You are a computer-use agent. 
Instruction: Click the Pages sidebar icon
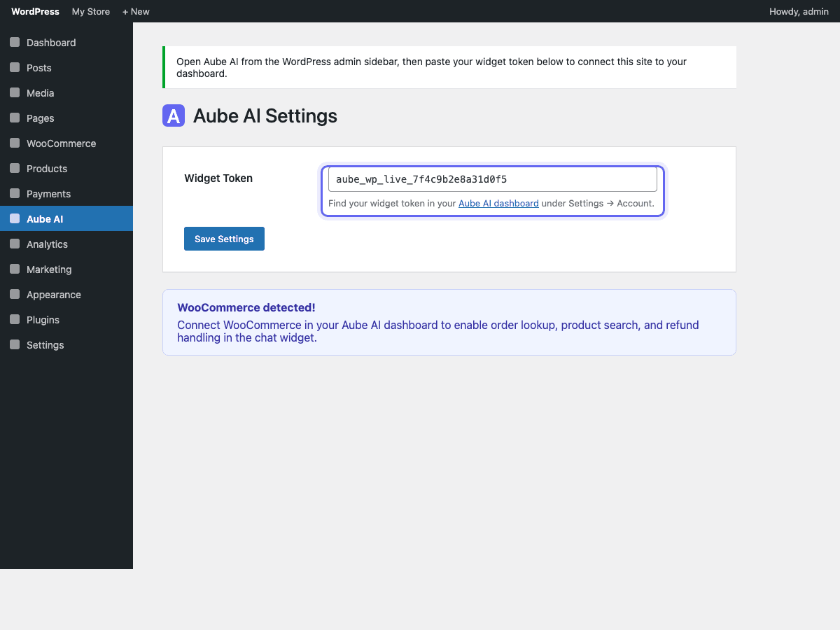point(15,118)
